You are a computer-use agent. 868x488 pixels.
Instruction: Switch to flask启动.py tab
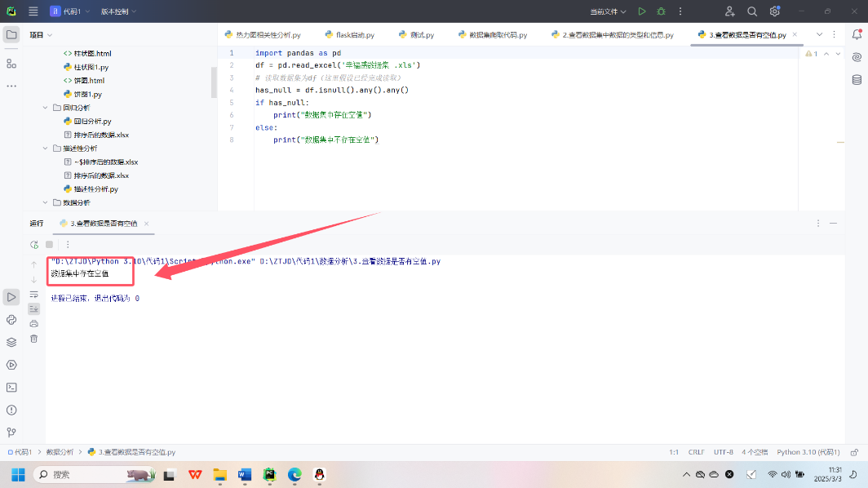[x=350, y=35]
